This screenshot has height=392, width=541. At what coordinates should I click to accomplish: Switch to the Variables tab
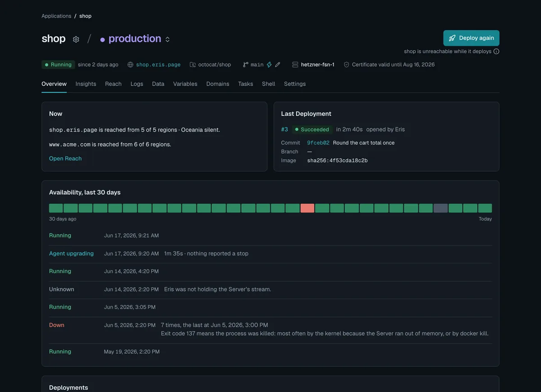(x=185, y=84)
